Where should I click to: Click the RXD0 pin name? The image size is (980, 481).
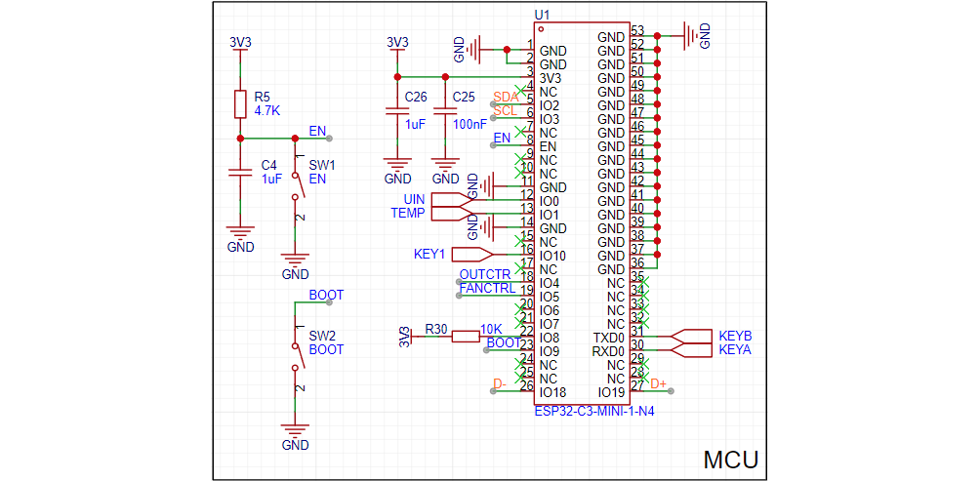click(609, 351)
